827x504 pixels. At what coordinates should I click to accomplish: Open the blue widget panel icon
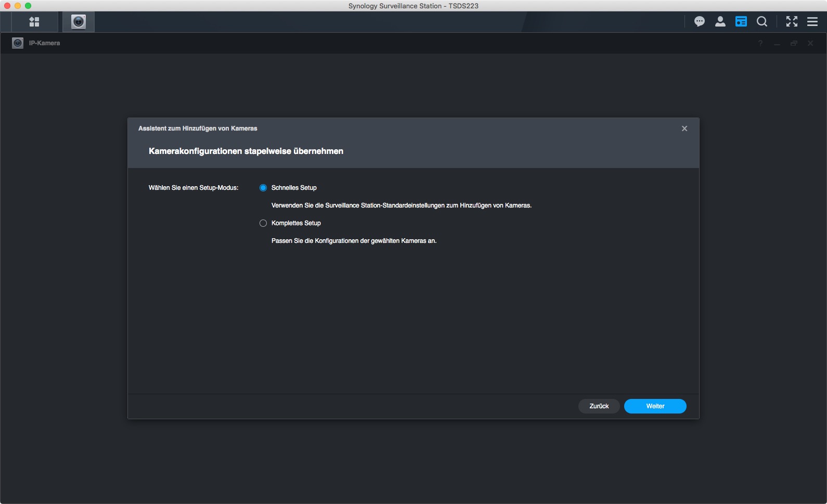pyautogui.click(x=741, y=22)
